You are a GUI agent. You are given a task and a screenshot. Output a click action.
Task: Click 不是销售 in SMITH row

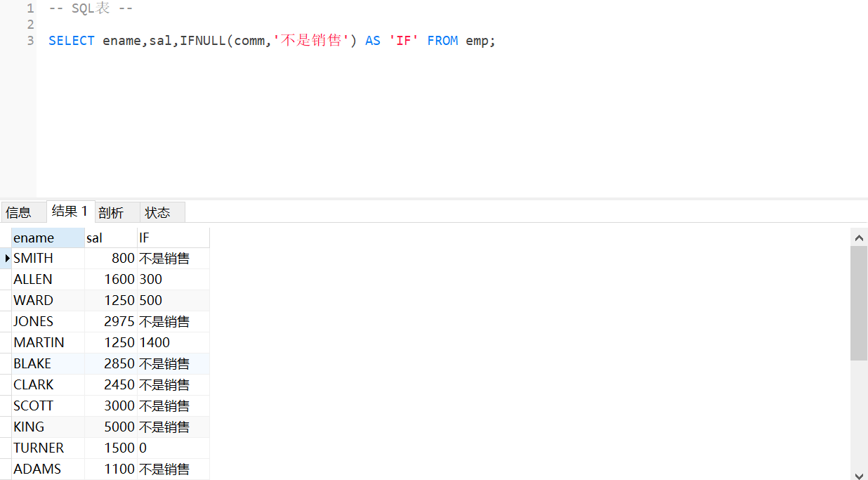[x=173, y=259]
